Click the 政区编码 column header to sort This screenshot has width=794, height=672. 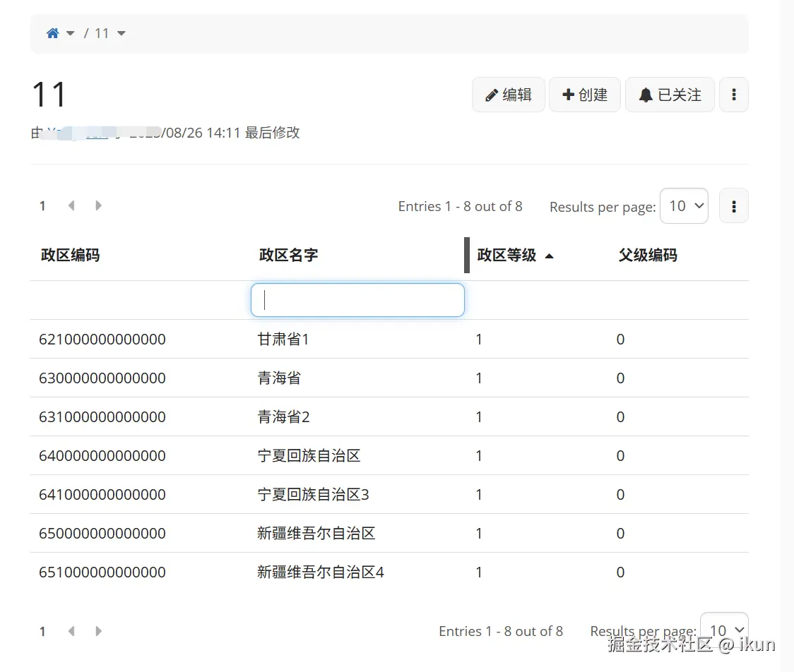(x=70, y=255)
